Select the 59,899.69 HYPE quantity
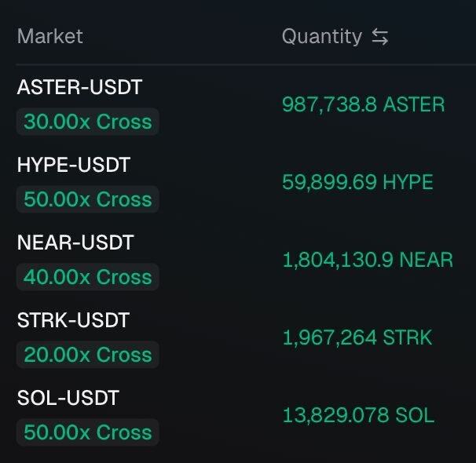 [357, 182]
